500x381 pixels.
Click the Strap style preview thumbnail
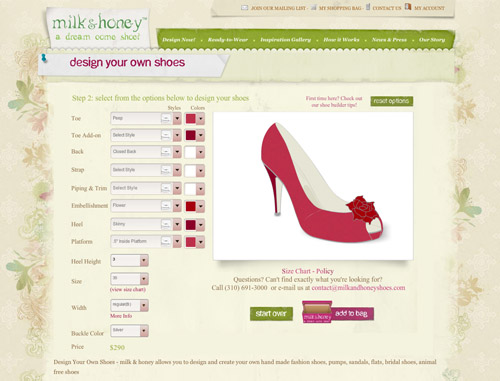click(x=166, y=170)
